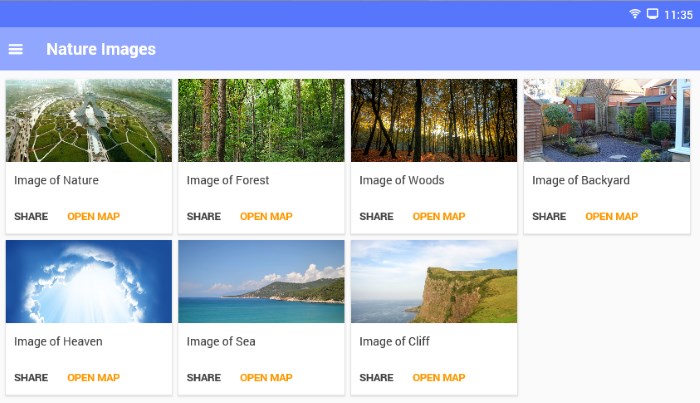
Task: Open map for Image of Woods
Action: [x=439, y=216]
